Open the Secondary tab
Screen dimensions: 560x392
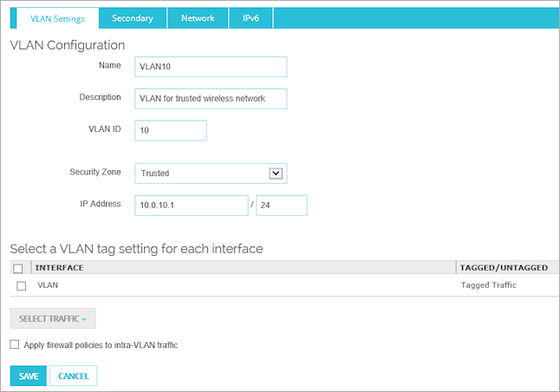tap(133, 18)
